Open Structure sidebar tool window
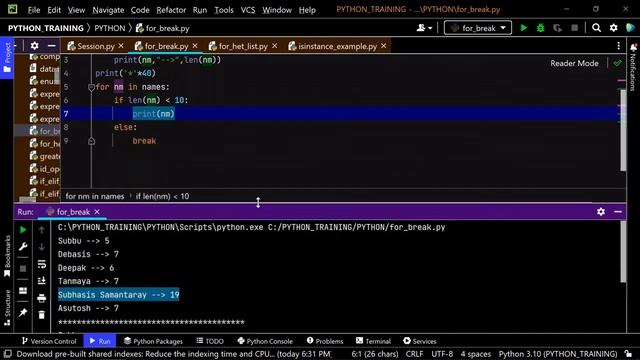640x360 pixels. point(7,308)
